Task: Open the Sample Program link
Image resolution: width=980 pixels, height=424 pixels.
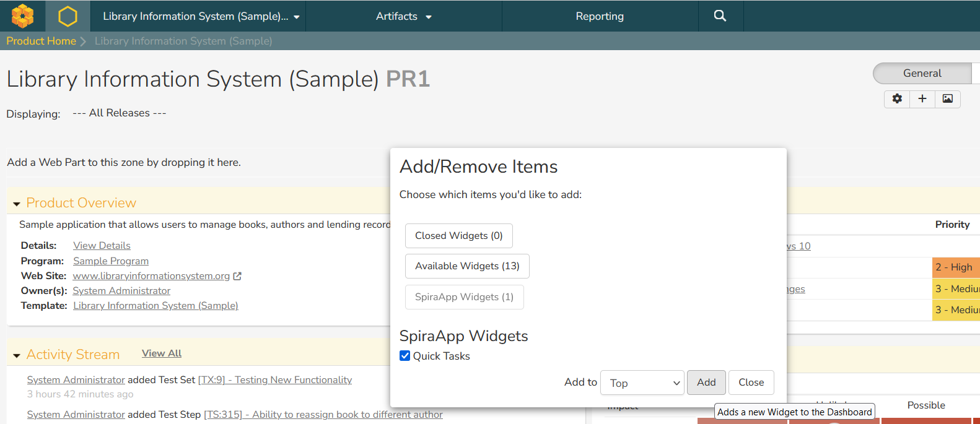Action: coord(111,261)
